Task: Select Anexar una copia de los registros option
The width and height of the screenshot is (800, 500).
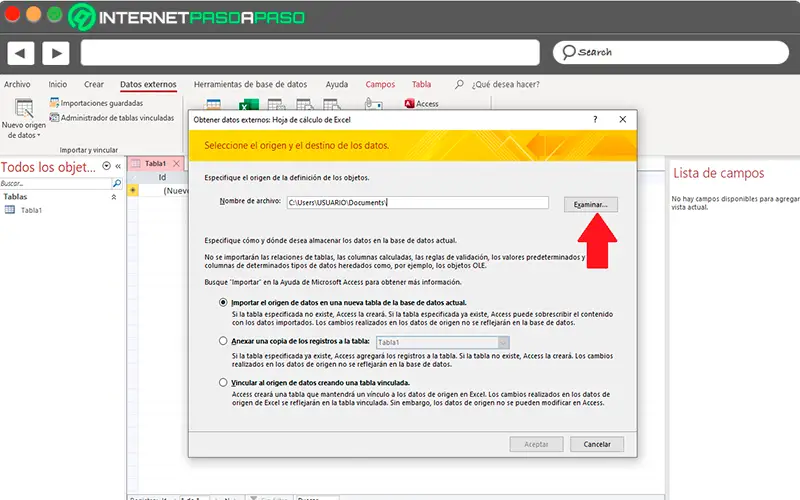Action: (x=223, y=341)
